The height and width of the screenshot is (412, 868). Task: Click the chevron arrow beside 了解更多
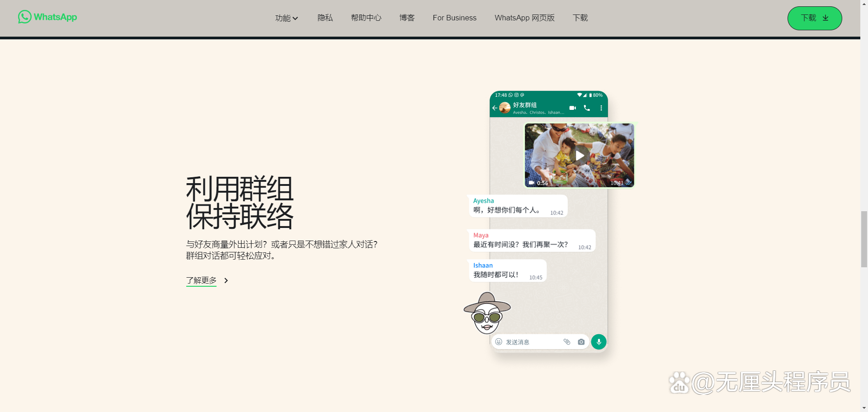[226, 280]
